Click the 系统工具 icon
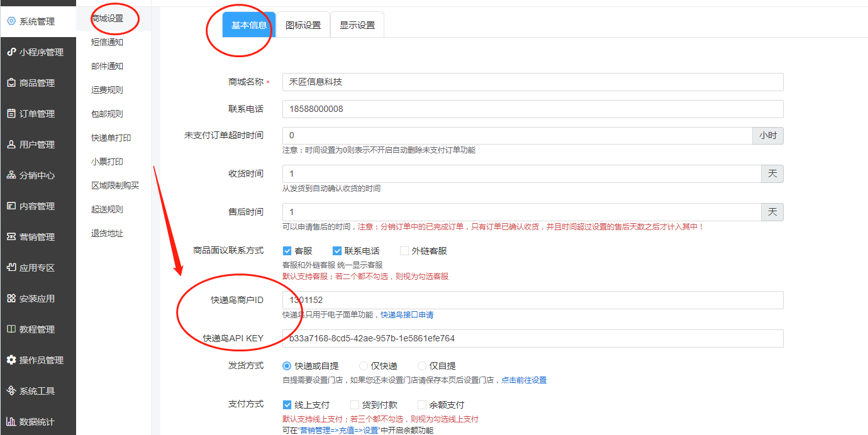Image resolution: width=868 pixels, height=435 pixels. click(x=11, y=391)
